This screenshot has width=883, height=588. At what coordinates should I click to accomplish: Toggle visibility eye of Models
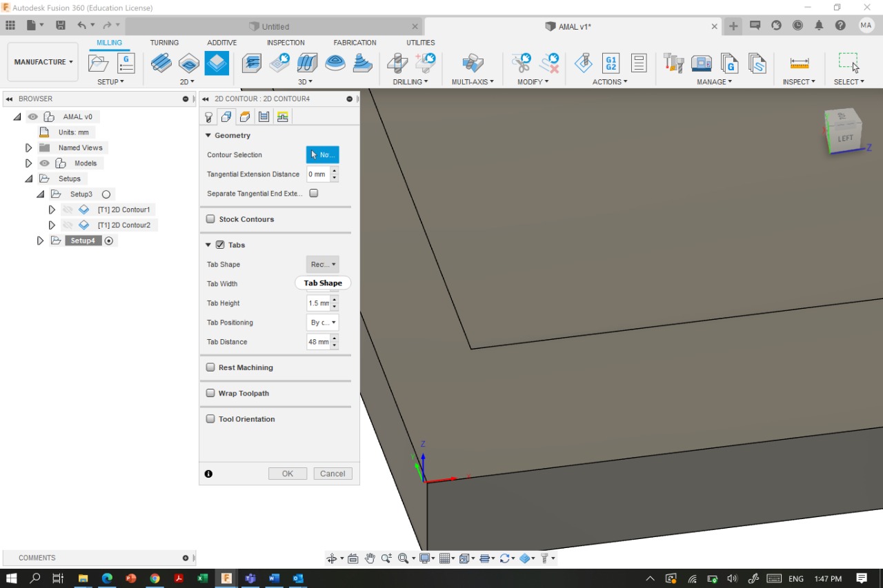pos(45,163)
